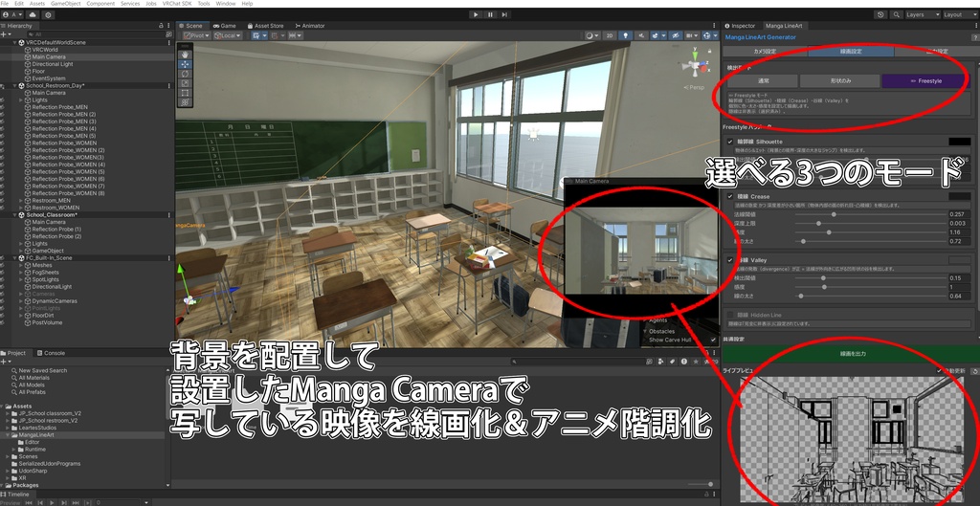
Task: Click the Crease 法線閾値 slider handle
Action: [834, 214]
